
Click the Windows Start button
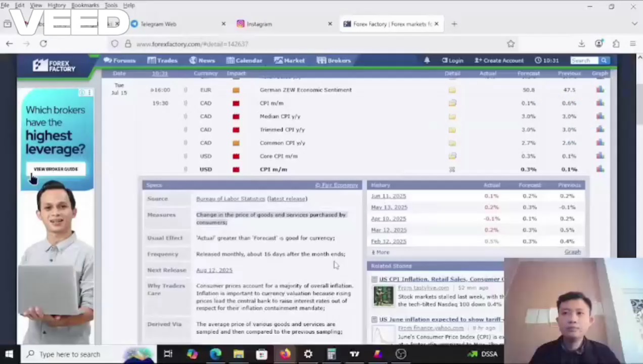(9, 354)
